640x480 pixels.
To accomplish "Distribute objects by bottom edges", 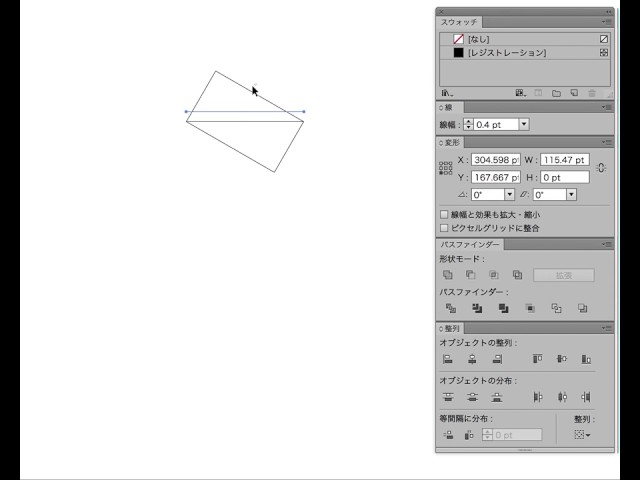I will coord(497,397).
